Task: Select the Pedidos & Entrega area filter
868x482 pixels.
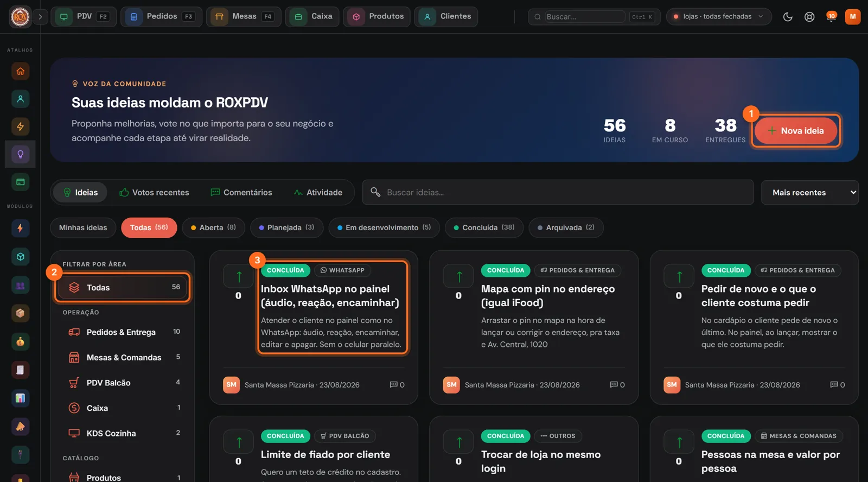Action: (x=123, y=332)
